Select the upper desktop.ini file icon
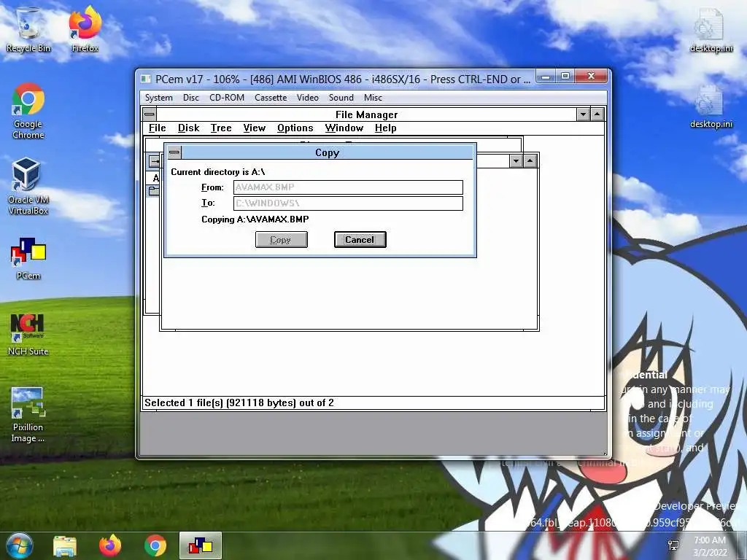 point(711,29)
